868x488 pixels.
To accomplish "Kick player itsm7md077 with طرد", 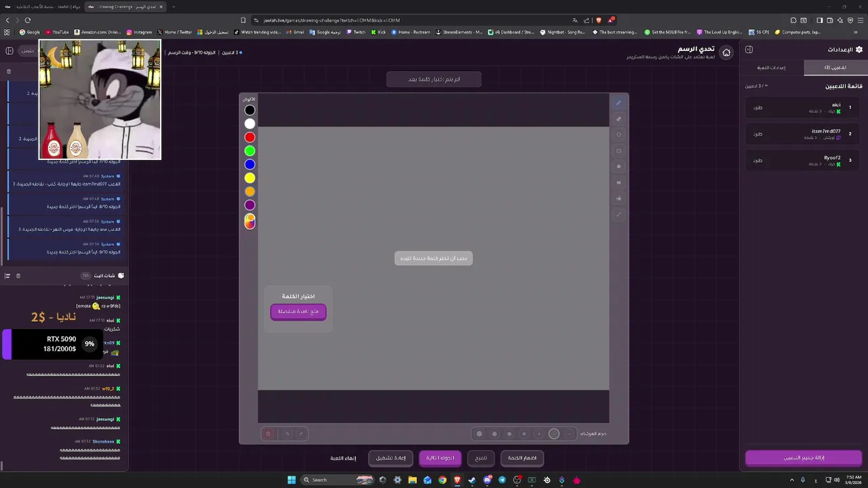I will pos(757,134).
